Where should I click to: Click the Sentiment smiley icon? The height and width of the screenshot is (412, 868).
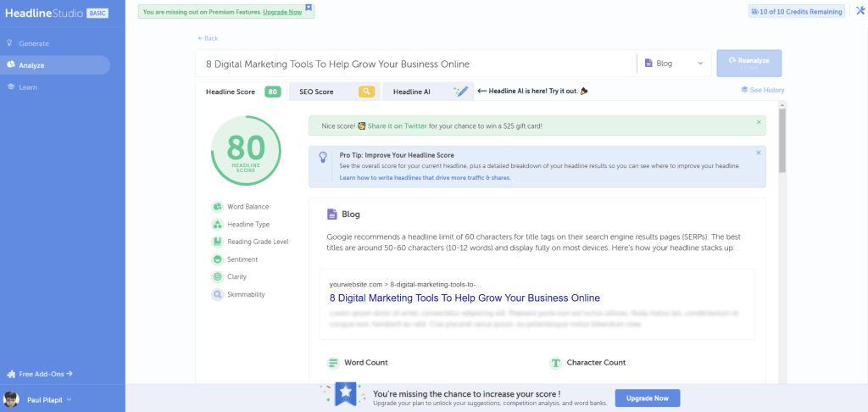(x=217, y=259)
